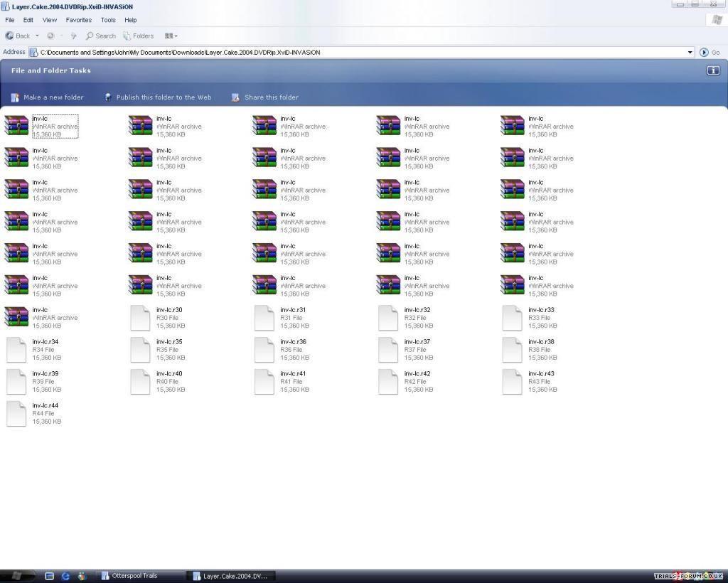Open the Search pane

(101, 36)
